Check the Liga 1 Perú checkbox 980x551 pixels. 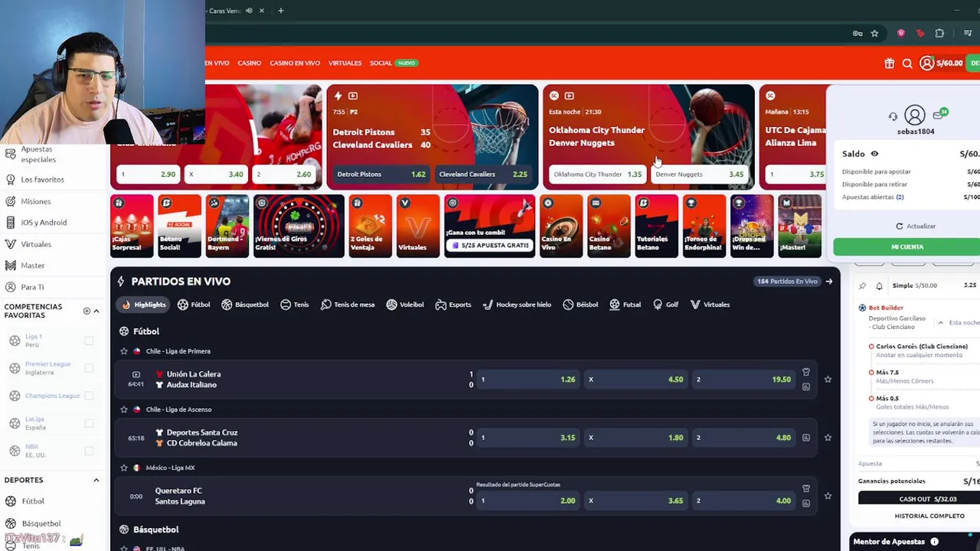[x=89, y=341]
